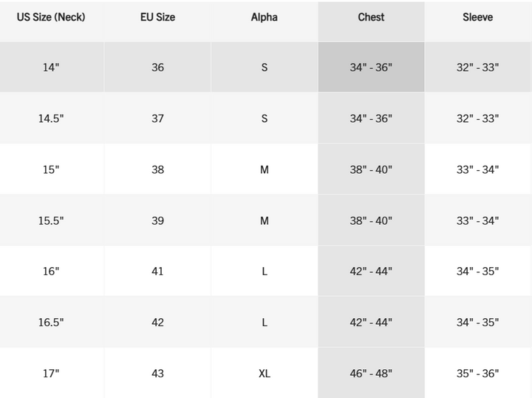
Task: Click EU size 39 cell
Action: point(157,220)
